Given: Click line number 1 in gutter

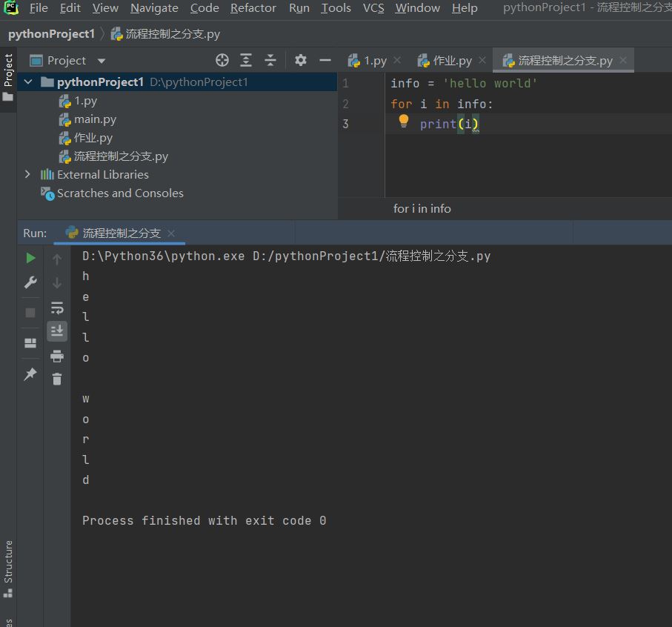Looking at the screenshot, I should tap(345, 83).
